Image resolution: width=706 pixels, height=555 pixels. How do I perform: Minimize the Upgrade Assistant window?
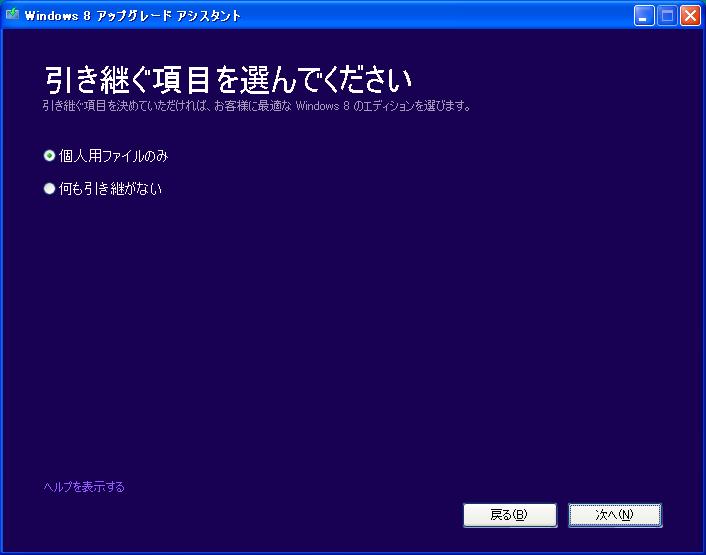coord(644,16)
